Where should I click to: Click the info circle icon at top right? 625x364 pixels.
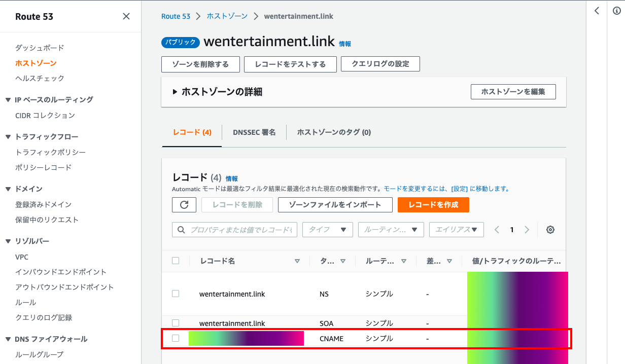[x=616, y=11]
